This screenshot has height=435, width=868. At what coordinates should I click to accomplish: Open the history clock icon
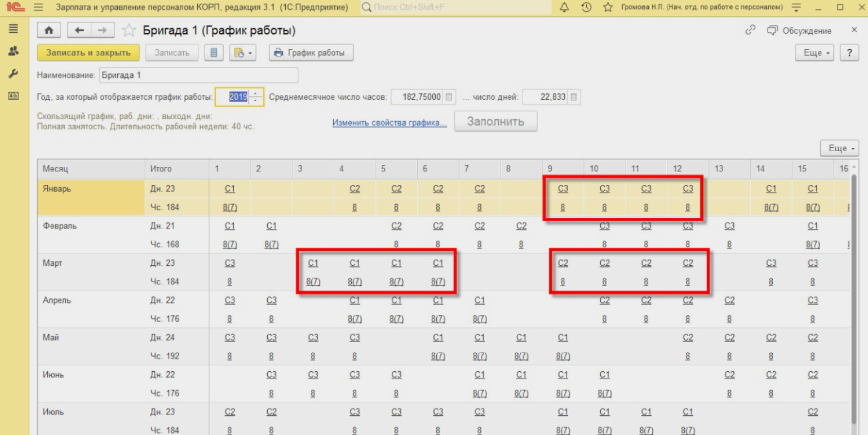pos(586,7)
